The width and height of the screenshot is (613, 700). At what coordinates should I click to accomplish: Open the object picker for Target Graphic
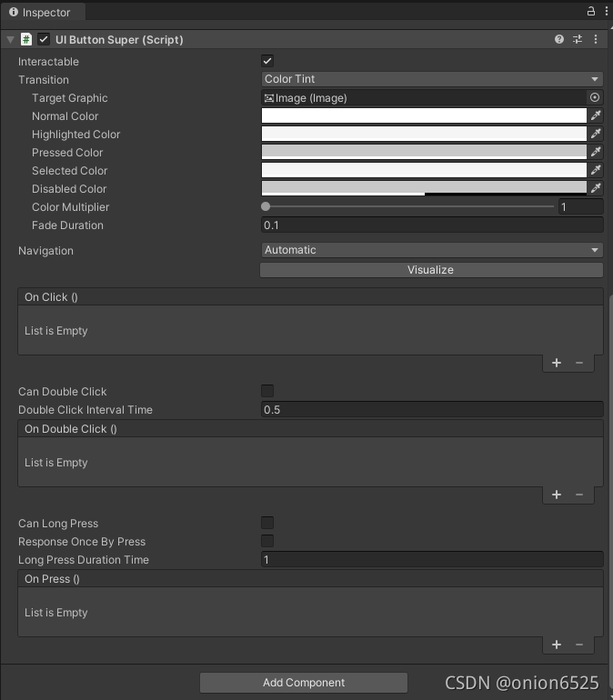pos(595,97)
